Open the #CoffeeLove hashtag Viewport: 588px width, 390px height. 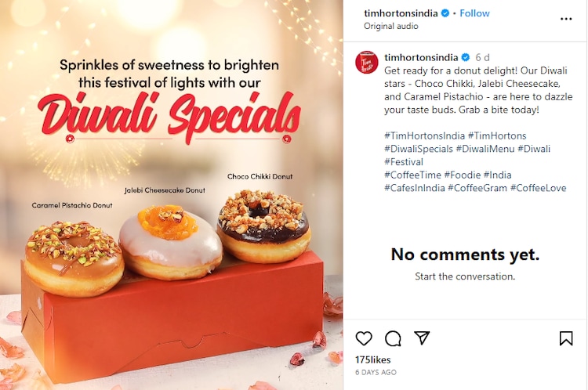pyautogui.click(x=538, y=188)
